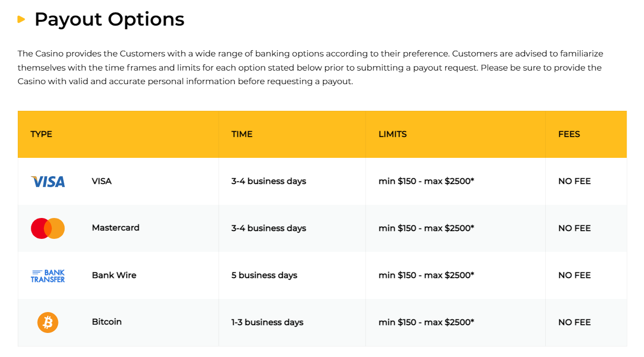
Task: Click the Bank Transfer logo icon
Action: tap(48, 275)
